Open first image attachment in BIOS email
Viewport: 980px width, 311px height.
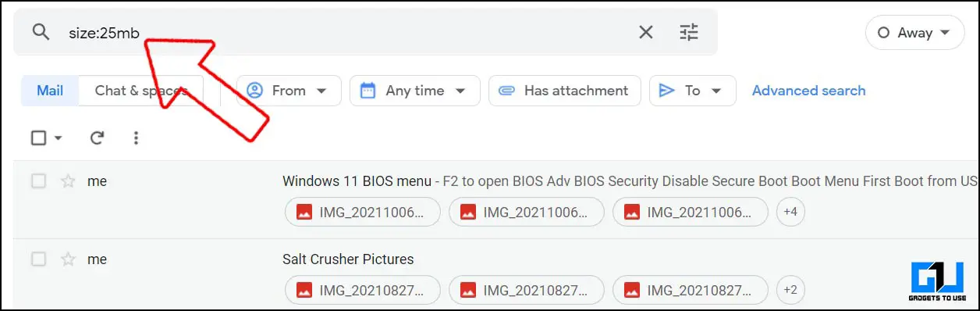pos(363,212)
